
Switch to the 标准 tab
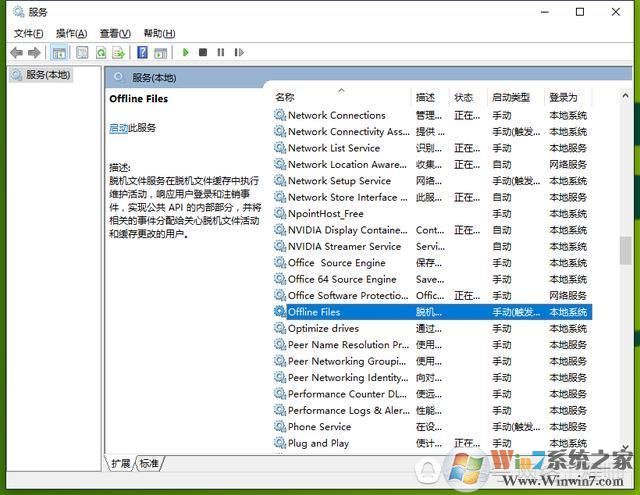(x=149, y=464)
